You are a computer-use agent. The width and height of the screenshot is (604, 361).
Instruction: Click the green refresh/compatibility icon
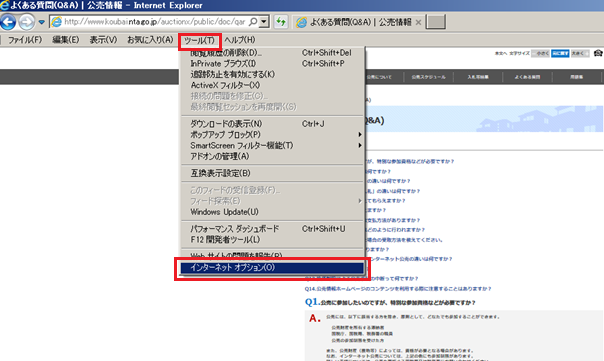pos(281,22)
